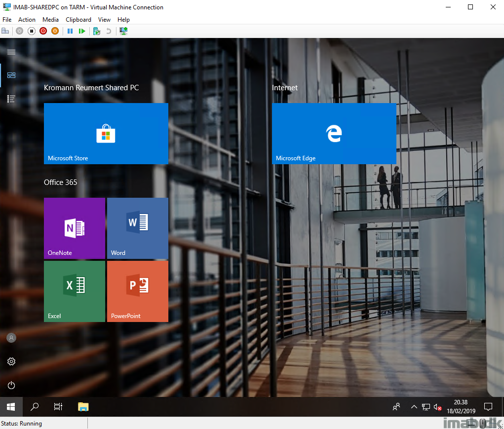Toggle enhanced session mode icon
This screenshot has width=504, height=429.
tap(123, 31)
